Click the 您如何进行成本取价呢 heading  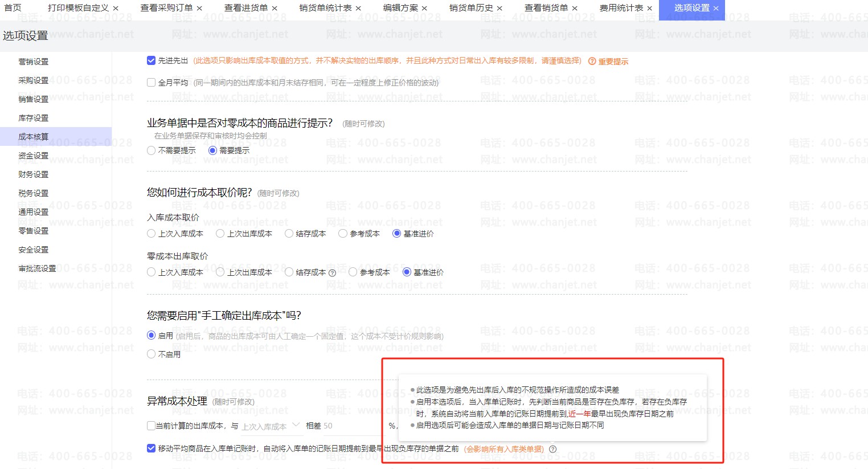199,193
